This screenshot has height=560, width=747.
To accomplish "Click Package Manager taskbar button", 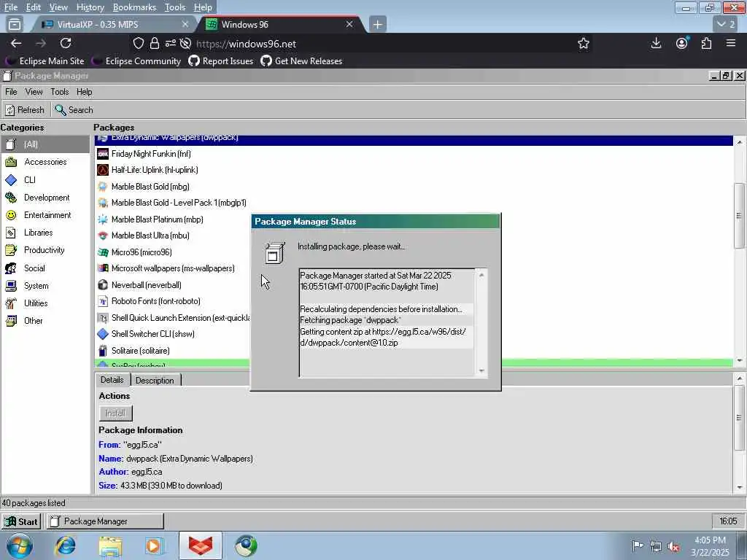I will [105, 521].
